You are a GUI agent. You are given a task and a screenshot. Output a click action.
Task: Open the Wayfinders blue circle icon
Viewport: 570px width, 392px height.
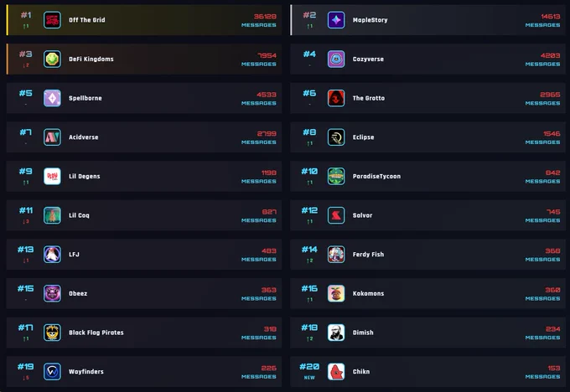[52, 372]
